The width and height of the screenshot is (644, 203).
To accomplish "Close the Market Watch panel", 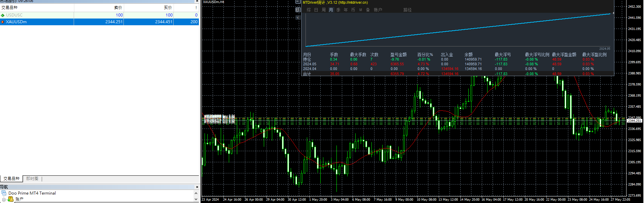I will click(x=197, y=1).
